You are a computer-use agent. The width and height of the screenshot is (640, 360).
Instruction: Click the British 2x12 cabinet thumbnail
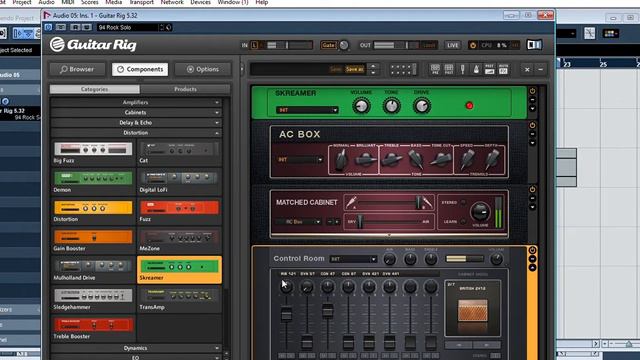coord(472,308)
